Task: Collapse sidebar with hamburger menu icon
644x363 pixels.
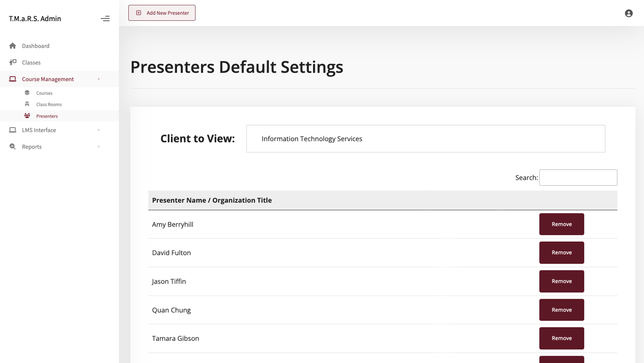Action: coord(105,19)
